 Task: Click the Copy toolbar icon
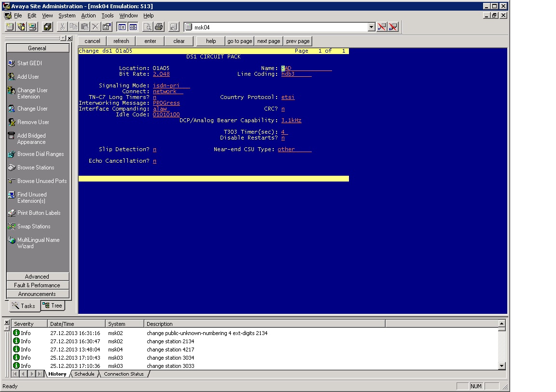click(x=73, y=27)
